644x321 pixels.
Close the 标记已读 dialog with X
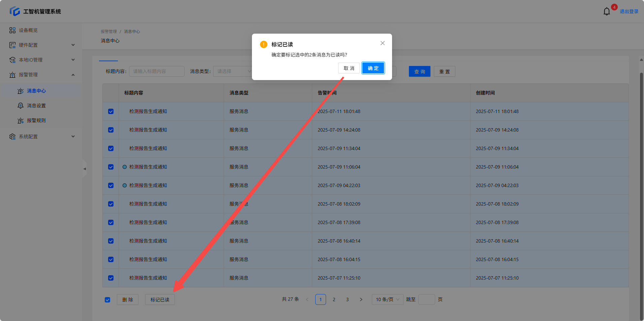click(382, 43)
